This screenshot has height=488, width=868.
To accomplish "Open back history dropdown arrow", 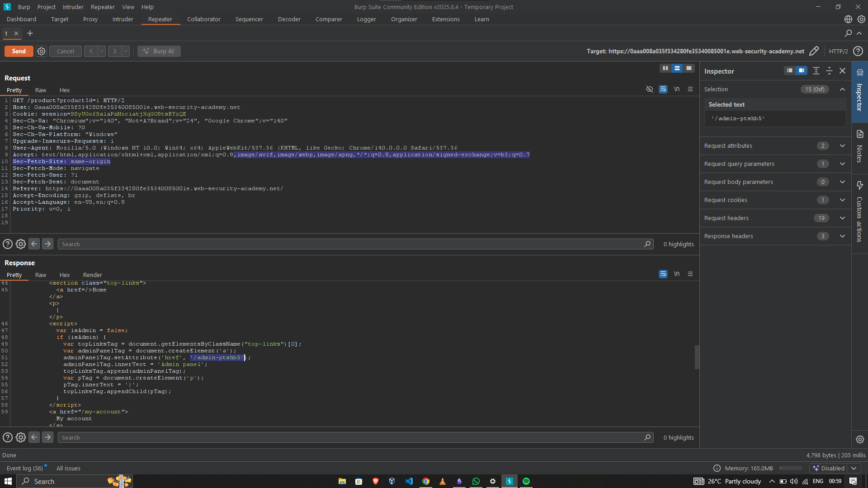I will 102,52.
